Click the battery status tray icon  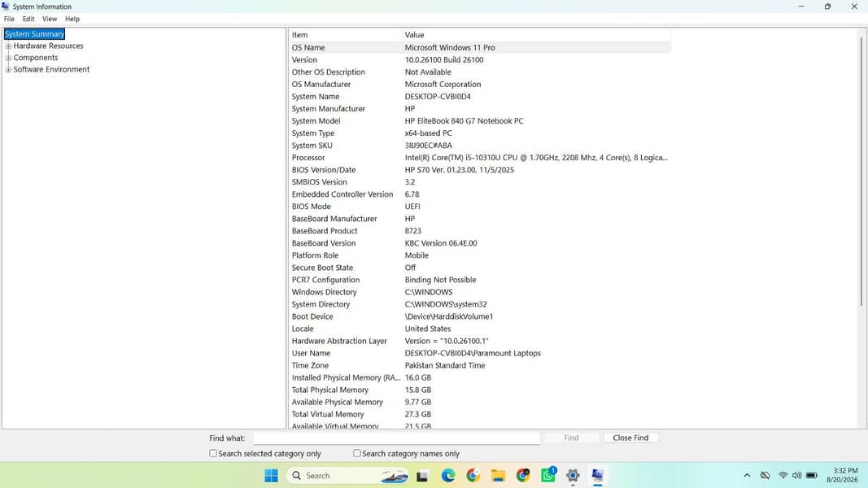(x=812, y=475)
